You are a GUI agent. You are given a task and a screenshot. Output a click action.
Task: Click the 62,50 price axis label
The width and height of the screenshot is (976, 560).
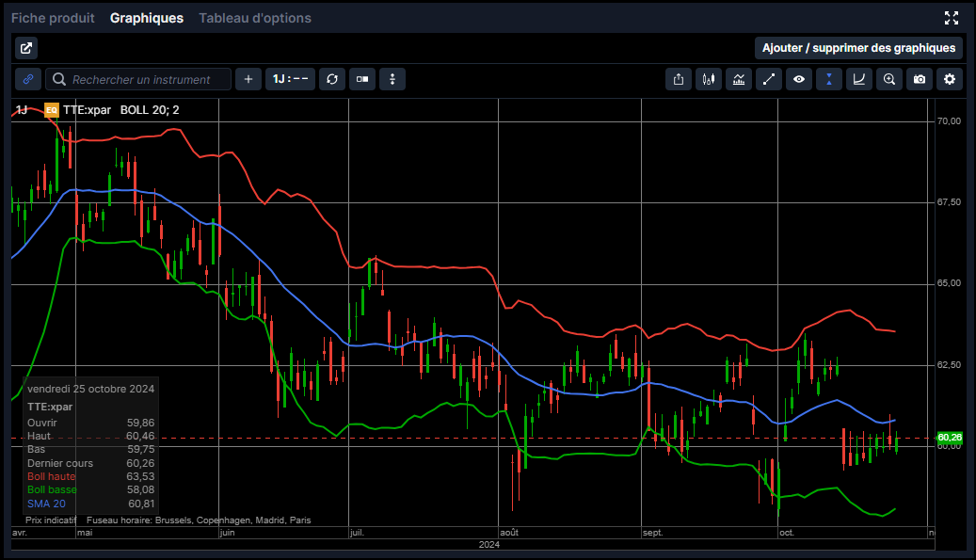pos(950,364)
